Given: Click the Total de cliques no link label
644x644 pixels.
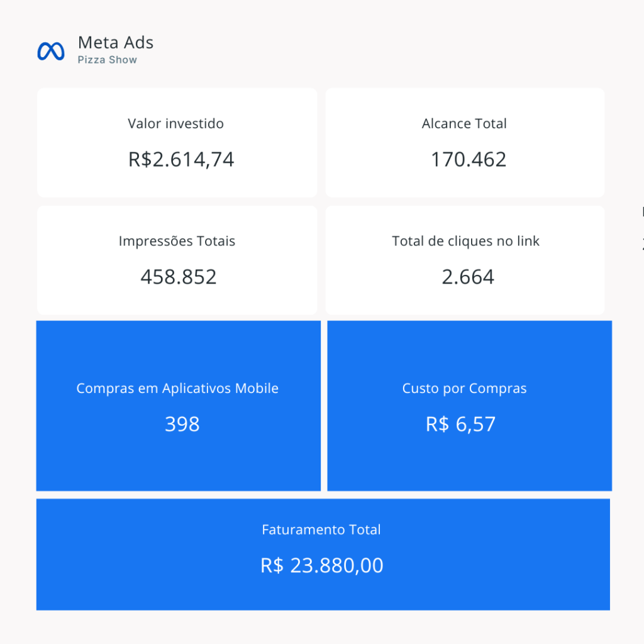Looking at the screenshot, I should [465, 241].
